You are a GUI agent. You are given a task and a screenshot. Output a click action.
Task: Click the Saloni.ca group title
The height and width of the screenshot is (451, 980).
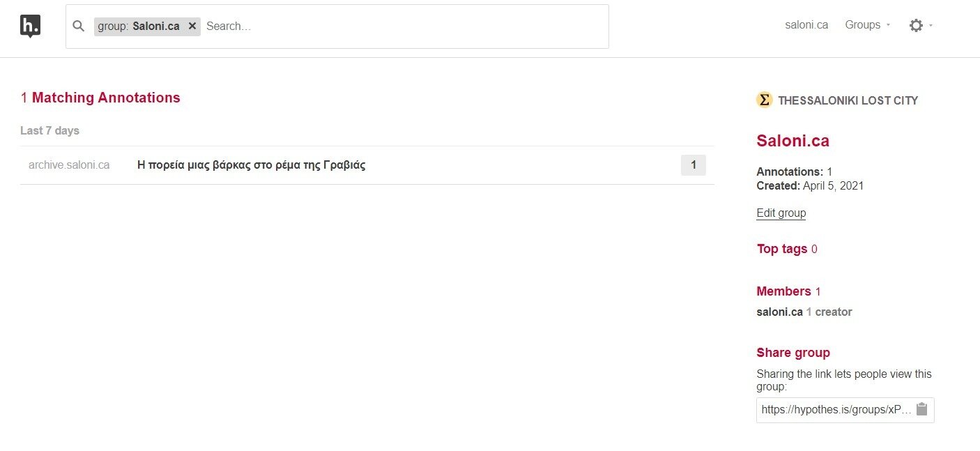793,141
